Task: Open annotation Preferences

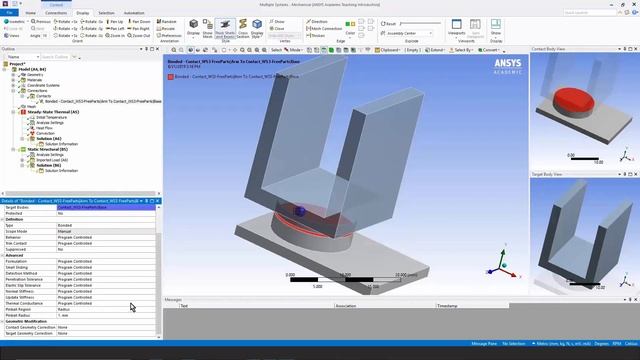Action: point(169,36)
